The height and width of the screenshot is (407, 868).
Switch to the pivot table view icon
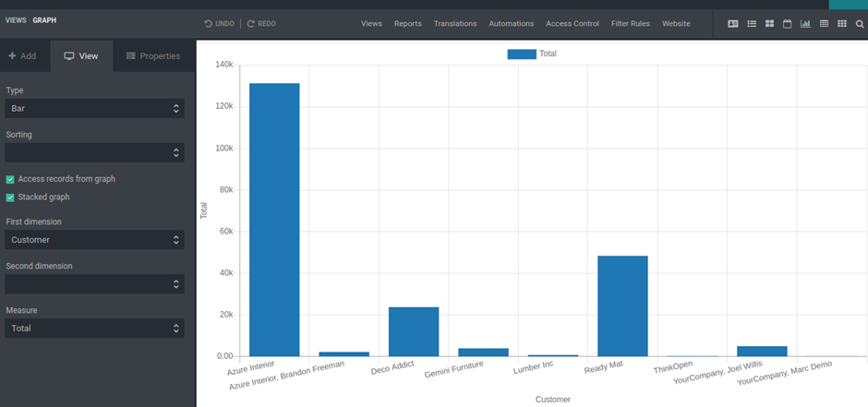(x=824, y=24)
